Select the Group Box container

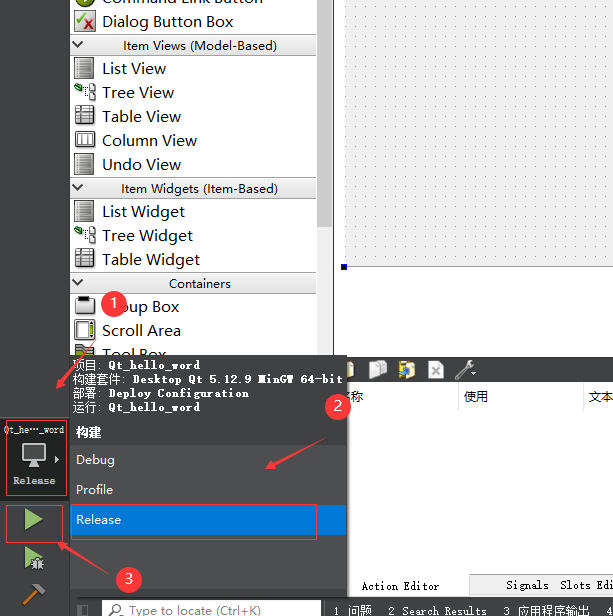click(193, 306)
